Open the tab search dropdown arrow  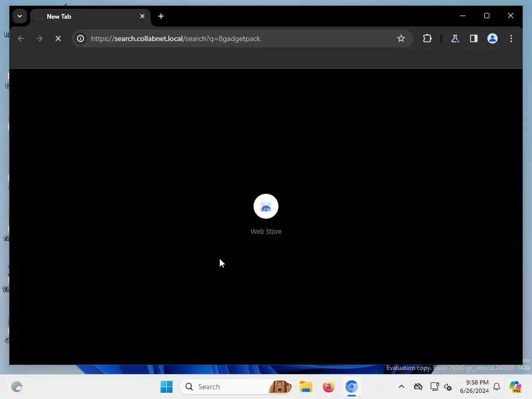pos(20,16)
